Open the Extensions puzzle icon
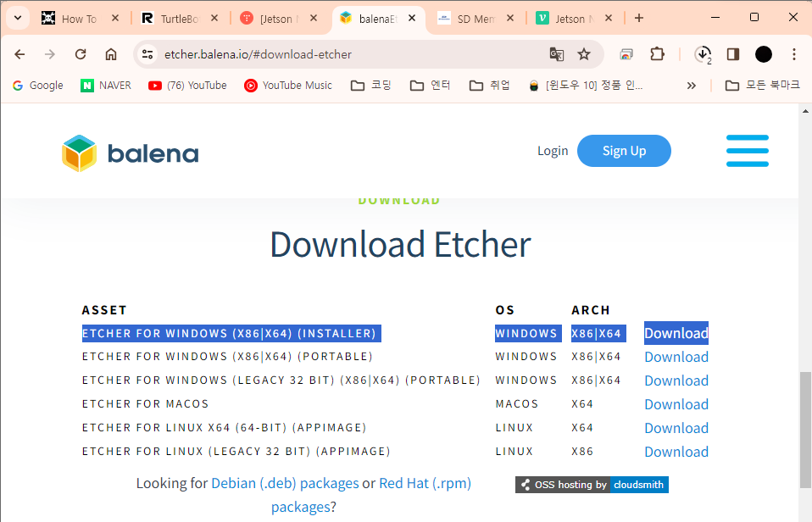This screenshot has width=812, height=522. (x=657, y=54)
